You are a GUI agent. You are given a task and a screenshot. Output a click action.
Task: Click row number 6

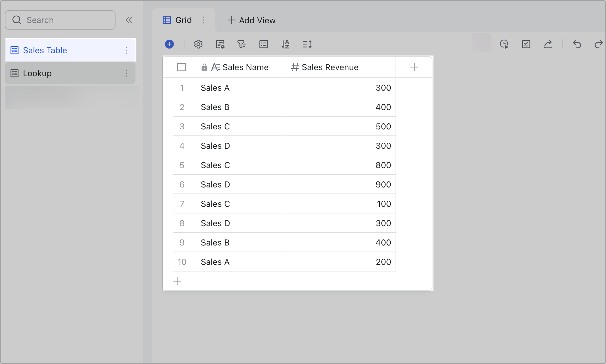click(182, 184)
